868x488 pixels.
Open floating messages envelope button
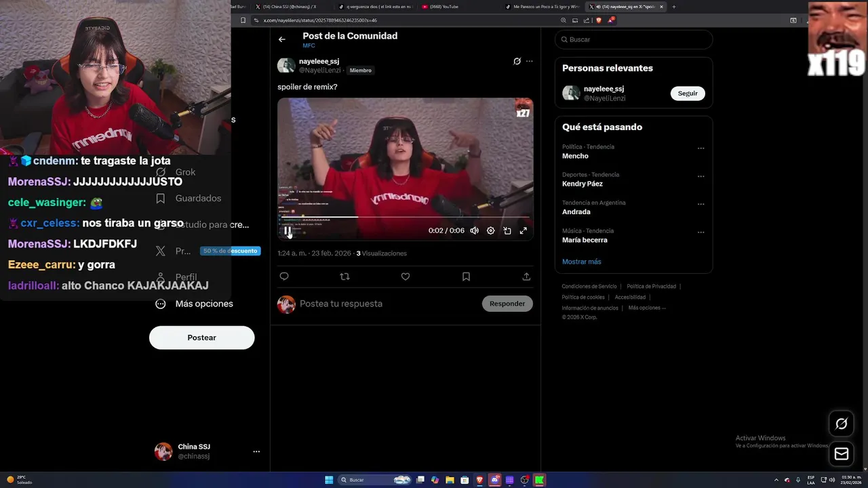[x=842, y=454]
